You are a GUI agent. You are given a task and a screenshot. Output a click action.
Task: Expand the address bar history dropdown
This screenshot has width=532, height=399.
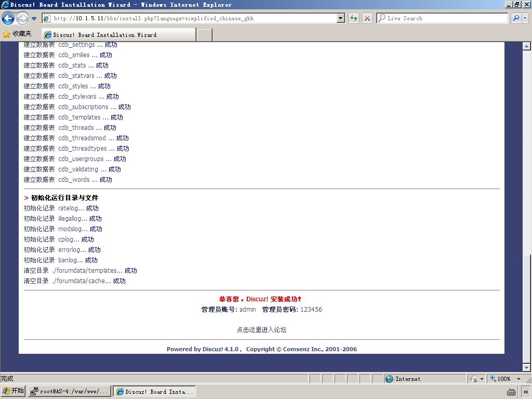coord(341,18)
